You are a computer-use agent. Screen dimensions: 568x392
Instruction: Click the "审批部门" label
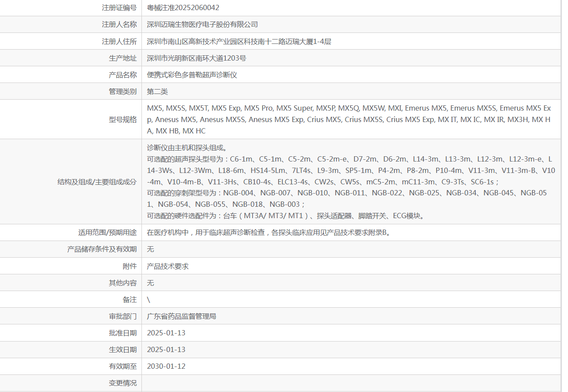[x=123, y=316]
